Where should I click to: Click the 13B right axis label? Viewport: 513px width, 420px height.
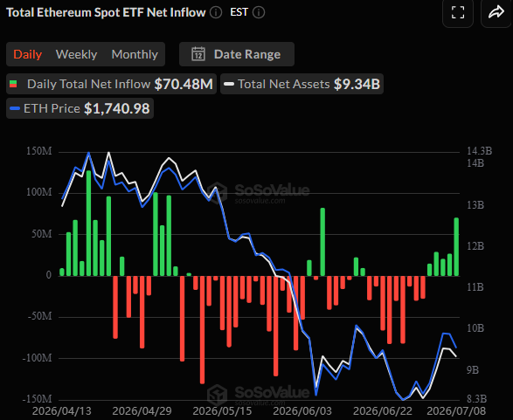pyautogui.click(x=475, y=205)
